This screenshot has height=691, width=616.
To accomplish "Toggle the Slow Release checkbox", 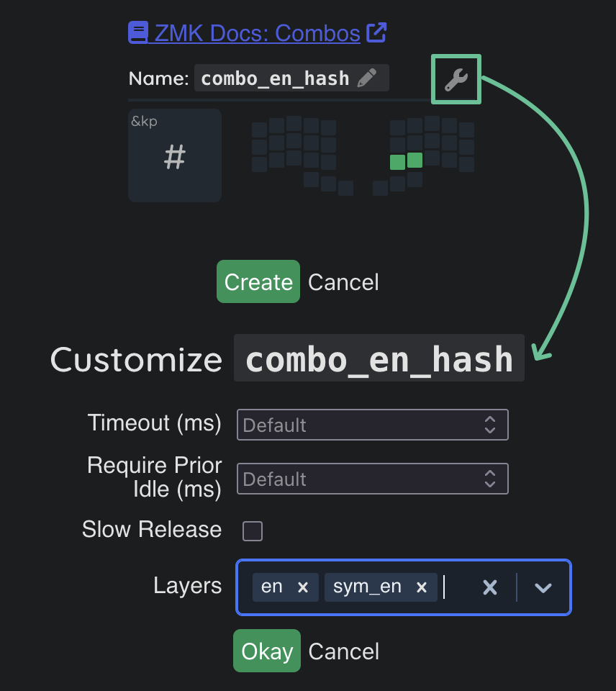I will coord(253,531).
